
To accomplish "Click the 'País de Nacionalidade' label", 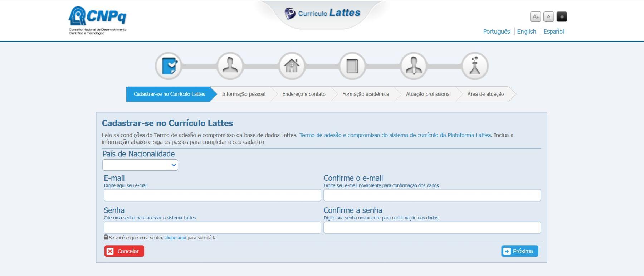I will 138,154.
